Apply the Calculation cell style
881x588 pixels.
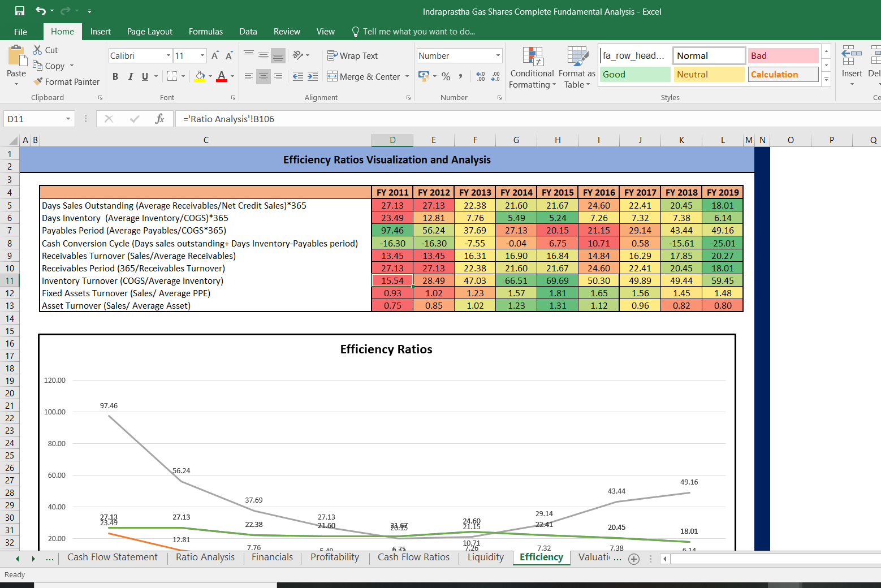(x=783, y=74)
